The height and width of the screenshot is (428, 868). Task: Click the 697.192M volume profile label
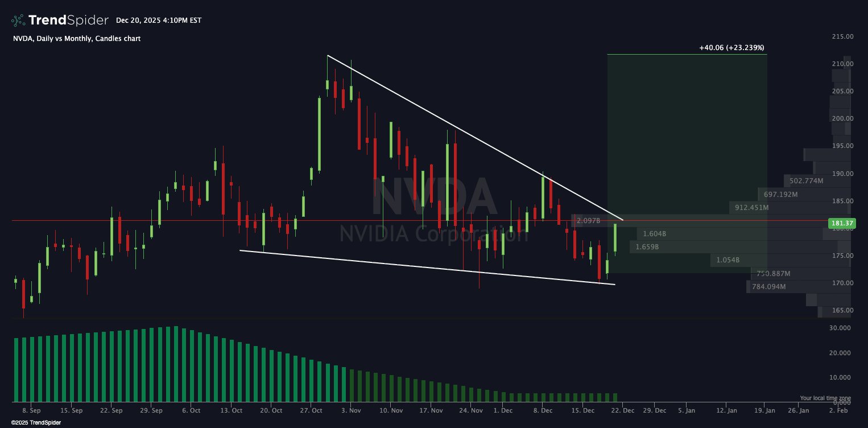point(781,195)
